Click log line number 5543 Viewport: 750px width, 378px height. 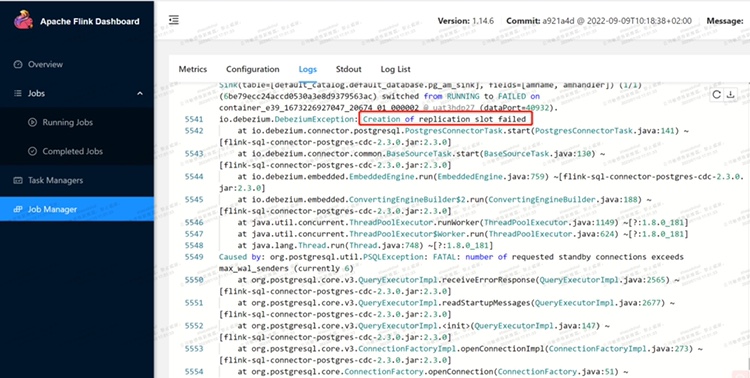[x=194, y=154]
